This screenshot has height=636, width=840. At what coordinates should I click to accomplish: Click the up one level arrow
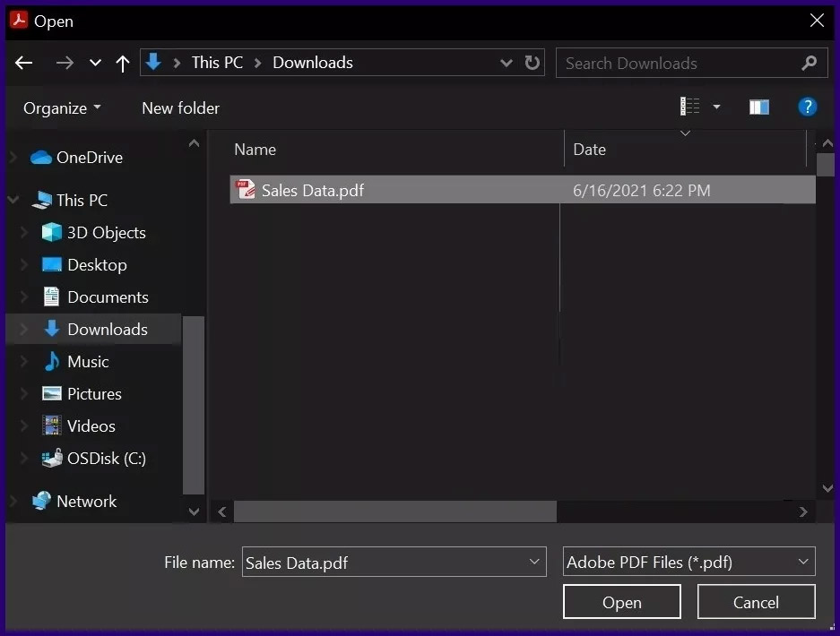[123, 63]
